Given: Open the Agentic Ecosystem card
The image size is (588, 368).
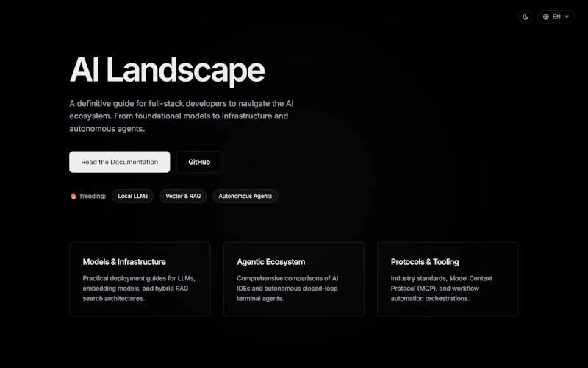Looking at the screenshot, I should (x=293, y=280).
